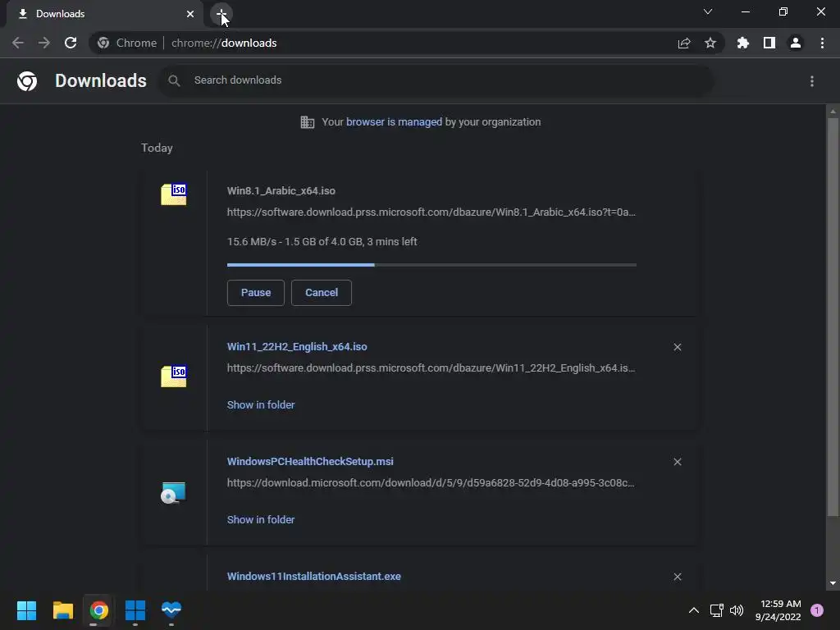The image size is (840, 630).
Task: Open the Windows11InstallationAssistant.exe file link
Action: [314, 577]
